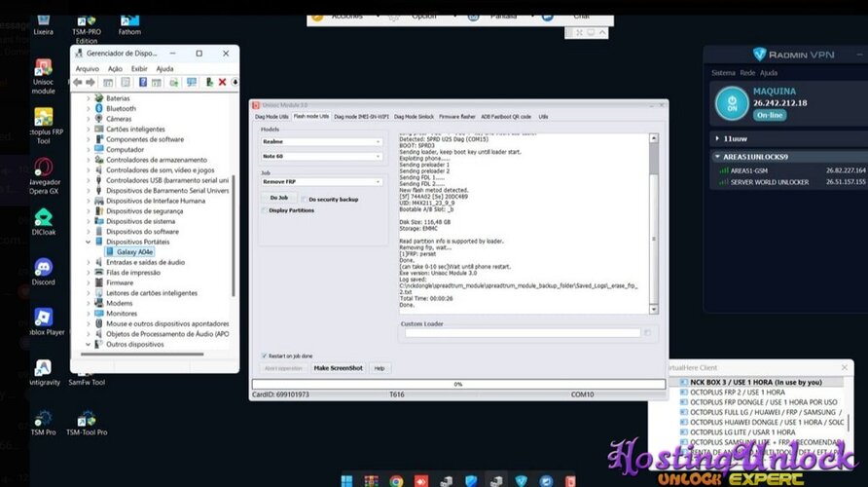The image size is (868, 487).
Task: Select SERVER WORLD UNLOCKER peer in Radmin VPN
Action: click(x=792, y=182)
